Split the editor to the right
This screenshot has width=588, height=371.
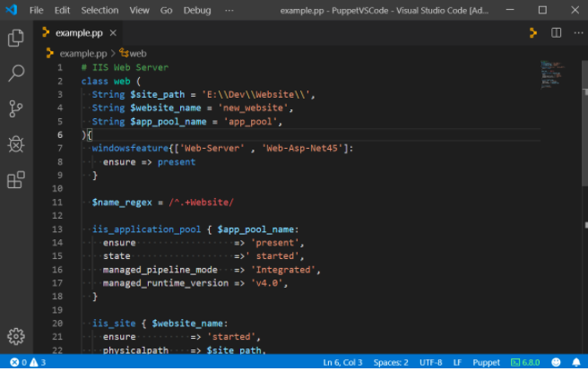(x=556, y=33)
